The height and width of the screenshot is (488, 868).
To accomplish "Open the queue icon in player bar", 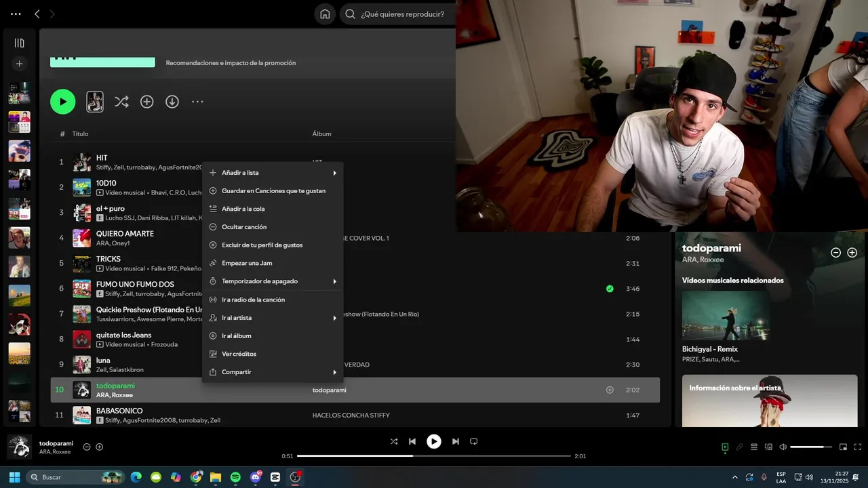I will (754, 447).
